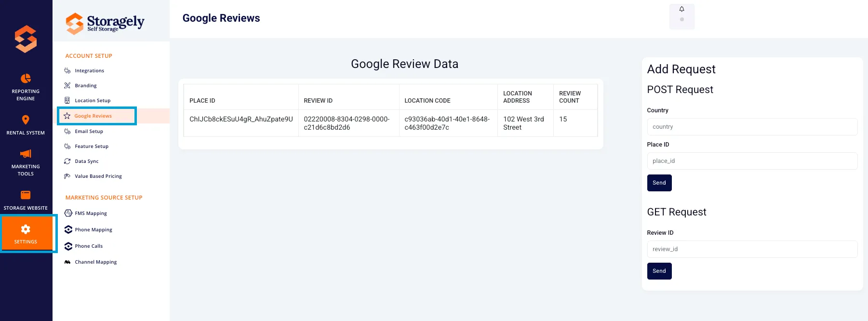
Task: Click the Review Count value 15
Action: click(x=563, y=119)
